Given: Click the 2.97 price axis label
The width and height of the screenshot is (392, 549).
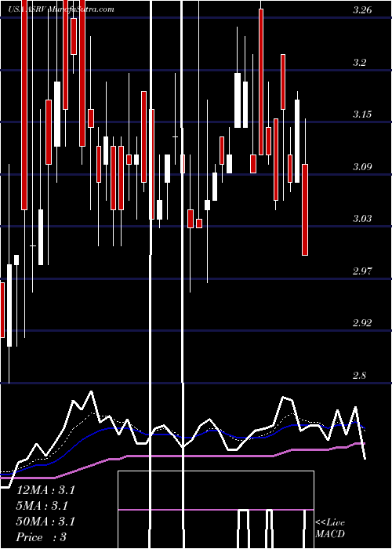Looking at the screenshot, I should (362, 271).
